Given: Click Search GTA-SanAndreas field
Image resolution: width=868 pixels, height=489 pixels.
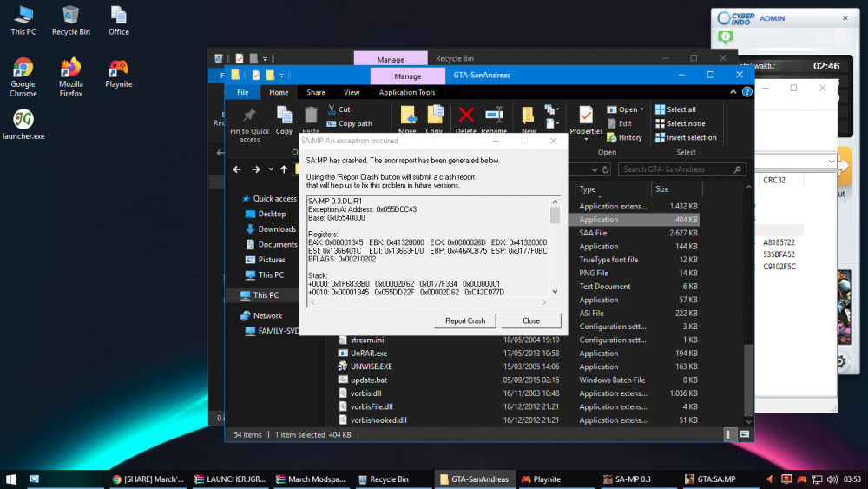Looking at the screenshot, I should (682, 169).
